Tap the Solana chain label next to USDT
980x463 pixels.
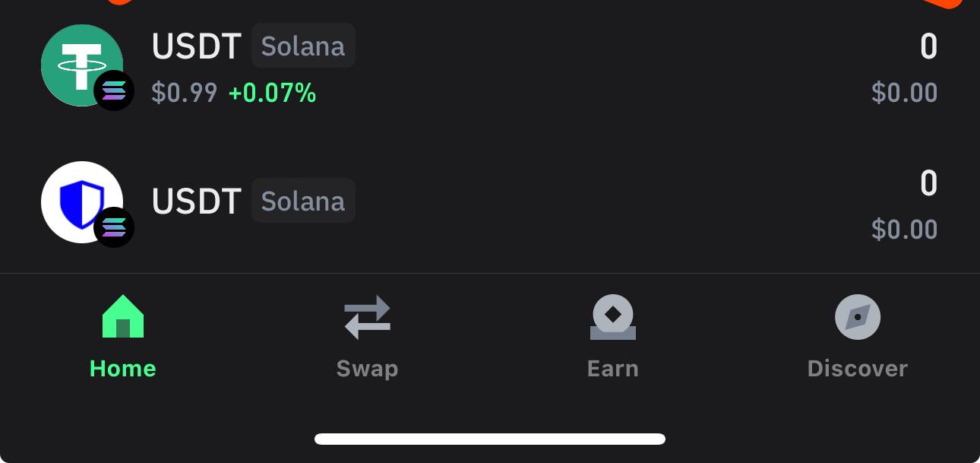[303, 46]
